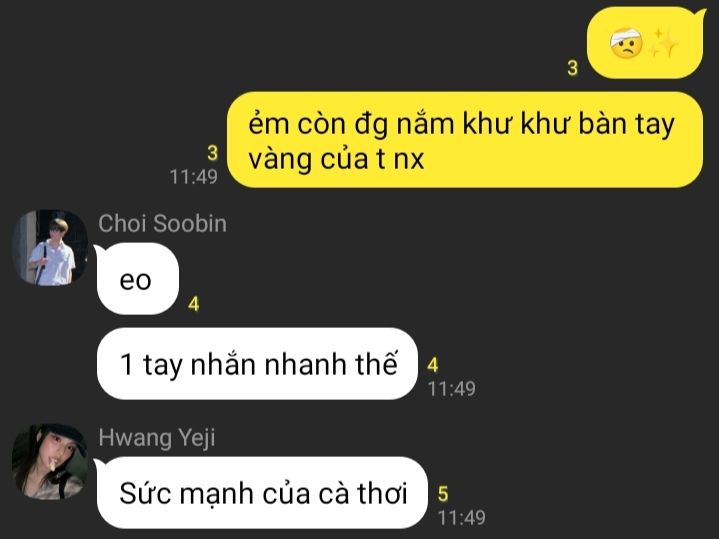Tap the bandaged face emoji
The width and height of the screenshot is (719, 539).
(626, 43)
